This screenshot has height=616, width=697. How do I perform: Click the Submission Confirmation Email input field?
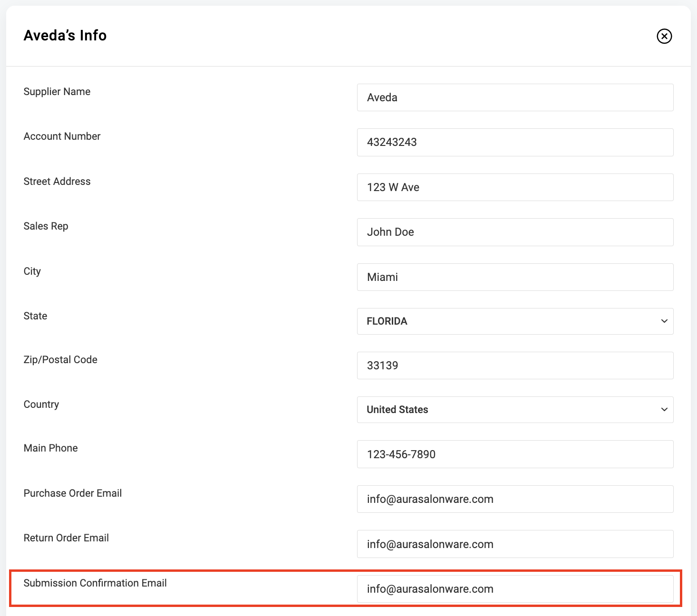515,589
